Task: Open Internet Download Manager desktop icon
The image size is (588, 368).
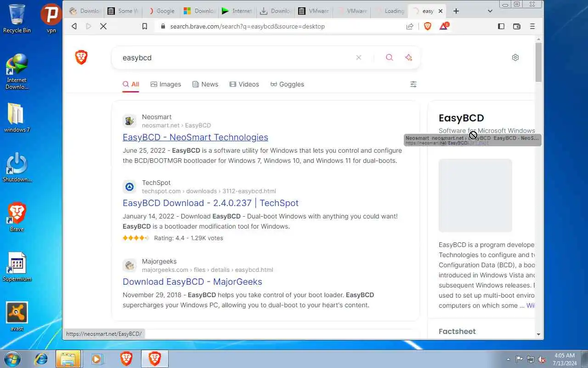Action: click(x=17, y=71)
